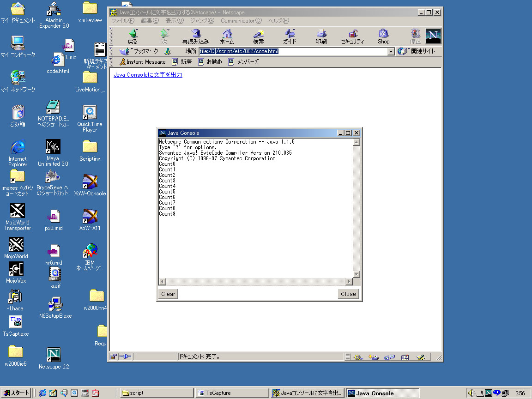Open Security (セキュリティ) toolbar icon
The width and height of the screenshot is (532, 399).
pos(352,36)
